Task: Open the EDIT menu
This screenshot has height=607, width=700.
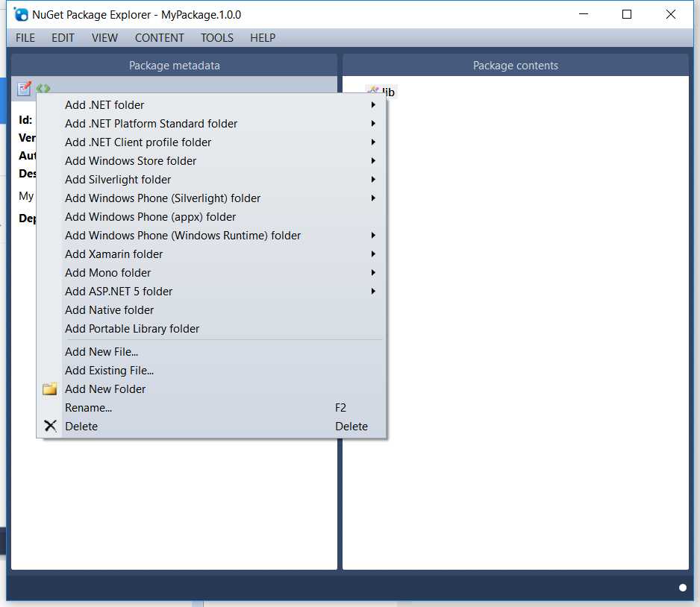Action: tap(63, 38)
